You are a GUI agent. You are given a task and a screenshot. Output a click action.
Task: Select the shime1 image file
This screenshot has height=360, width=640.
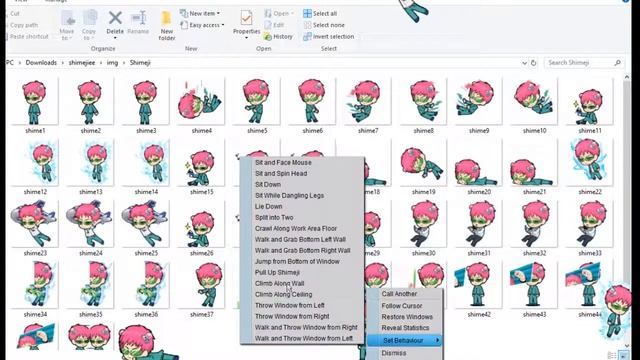click(35, 106)
